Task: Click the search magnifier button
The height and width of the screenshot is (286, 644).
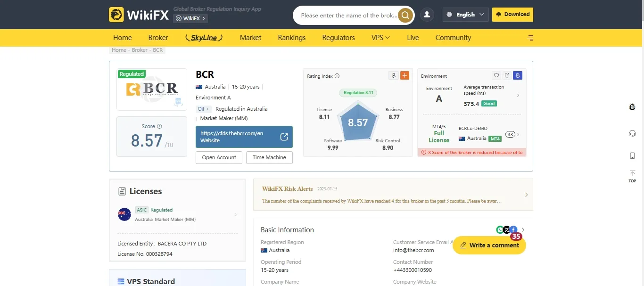Action: [x=405, y=15]
